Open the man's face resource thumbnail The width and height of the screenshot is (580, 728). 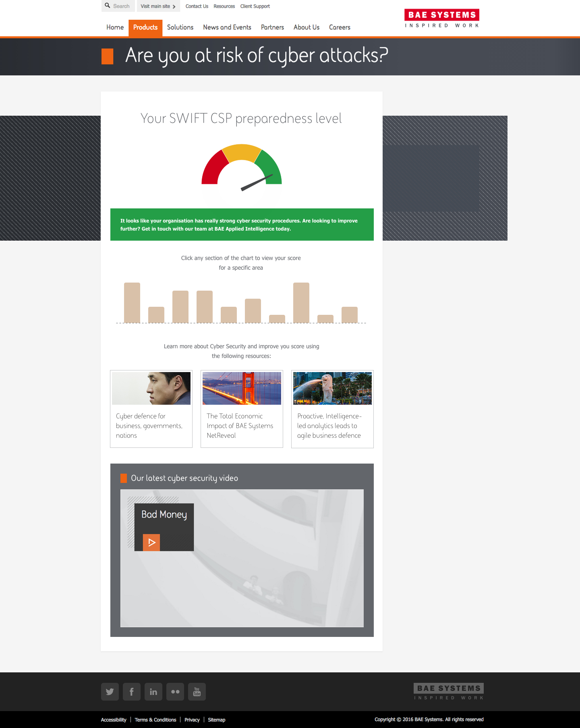click(x=151, y=388)
